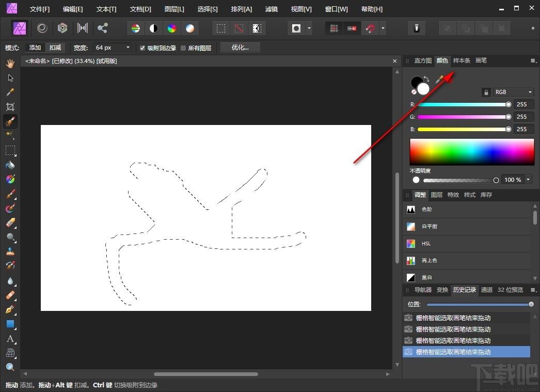Open the RGB color model dropdown
540x392 pixels.
tap(514, 92)
